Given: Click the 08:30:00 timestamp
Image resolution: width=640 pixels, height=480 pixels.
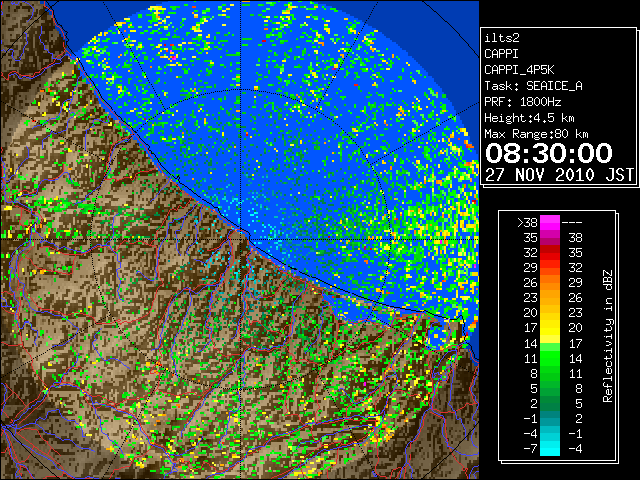Looking at the screenshot, I should (549, 153).
